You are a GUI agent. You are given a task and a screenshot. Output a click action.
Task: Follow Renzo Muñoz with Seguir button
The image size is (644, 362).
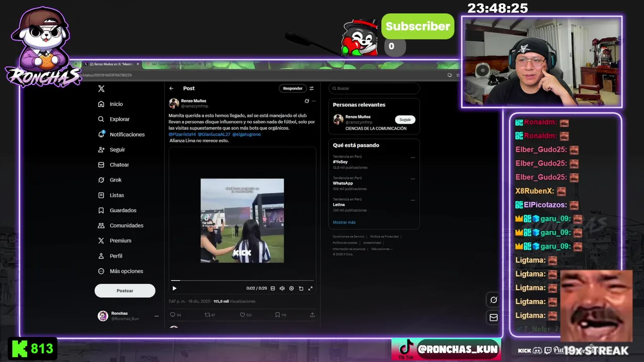[x=405, y=120]
